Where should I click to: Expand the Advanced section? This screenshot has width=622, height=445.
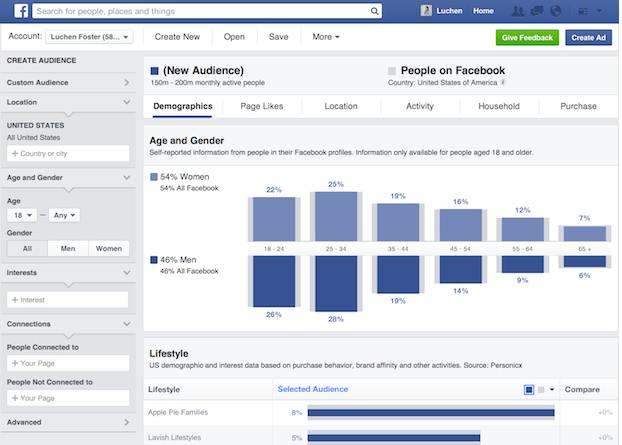68,422
